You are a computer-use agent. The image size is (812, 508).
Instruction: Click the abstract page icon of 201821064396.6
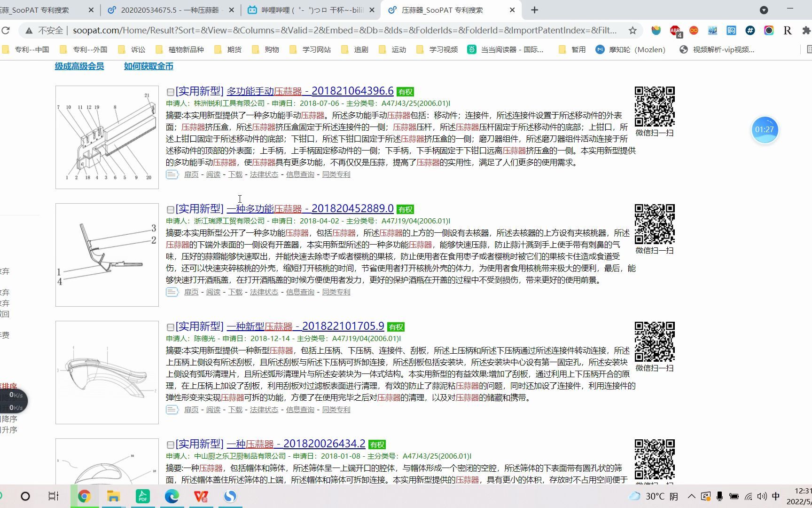pyautogui.click(x=172, y=175)
